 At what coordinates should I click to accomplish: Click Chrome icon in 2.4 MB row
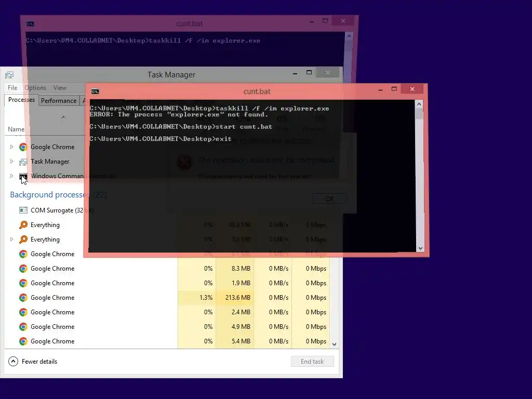pyautogui.click(x=23, y=312)
